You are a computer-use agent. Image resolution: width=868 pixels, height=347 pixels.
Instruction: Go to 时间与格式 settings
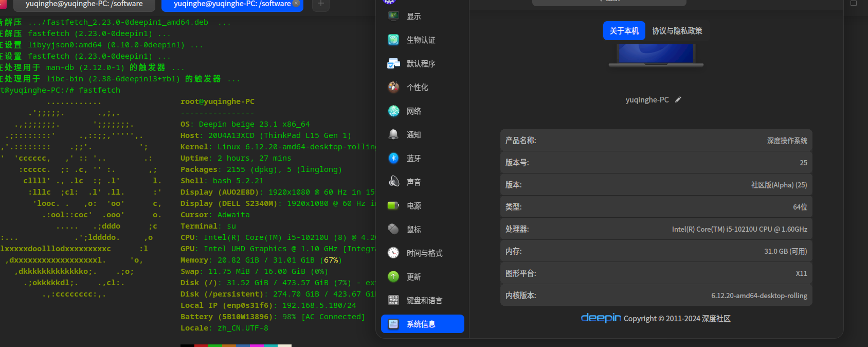423,253
